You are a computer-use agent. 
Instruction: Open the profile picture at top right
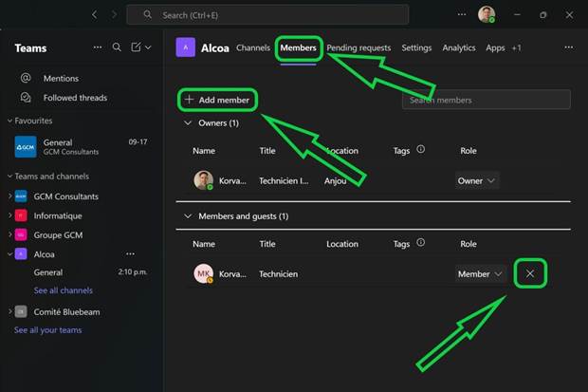pyautogui.click(x=487, y=14)
